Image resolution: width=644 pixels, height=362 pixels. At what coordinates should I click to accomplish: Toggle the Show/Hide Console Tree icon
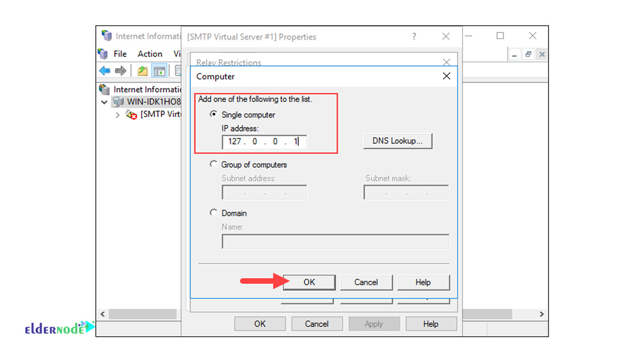(159, 71)
